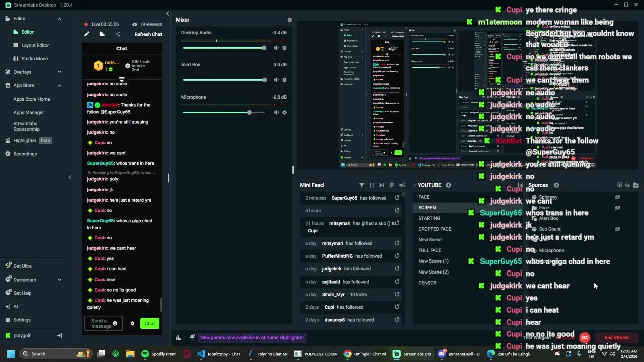Open Alert Box audio settings gear
Screen dimensions: 644x362
pos(284,80)
